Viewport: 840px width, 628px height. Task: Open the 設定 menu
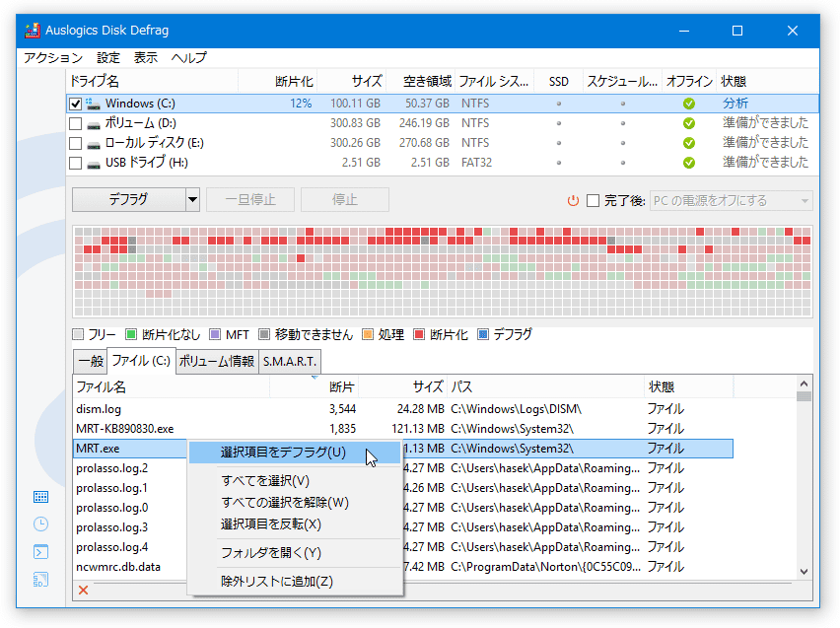(108, 58)
